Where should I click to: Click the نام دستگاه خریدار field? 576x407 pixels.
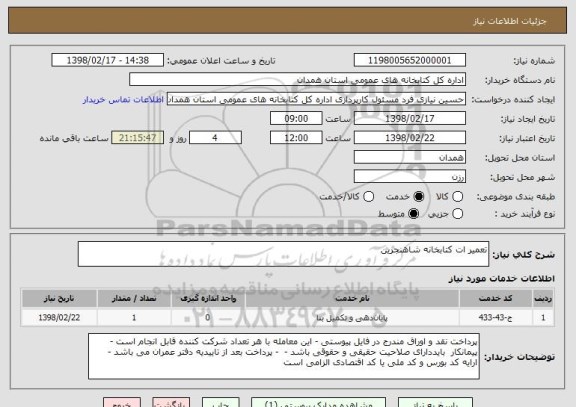[x=298, y=80]
